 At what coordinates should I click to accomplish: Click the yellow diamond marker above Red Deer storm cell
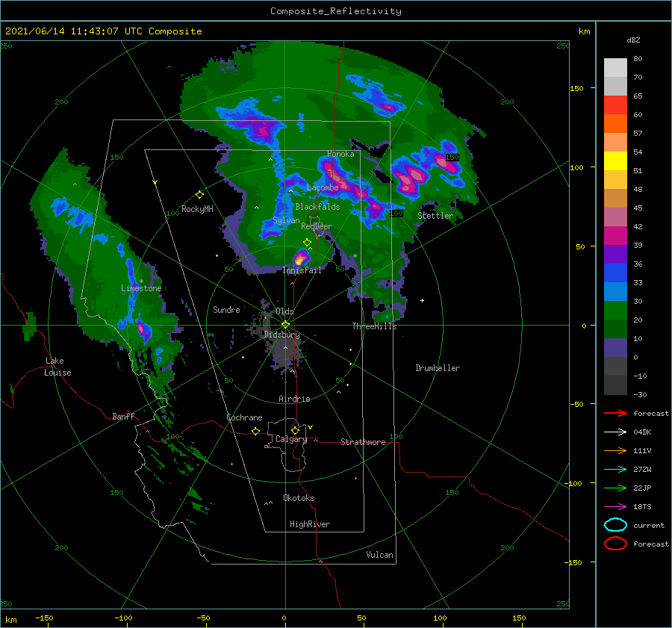pos(307,243)
